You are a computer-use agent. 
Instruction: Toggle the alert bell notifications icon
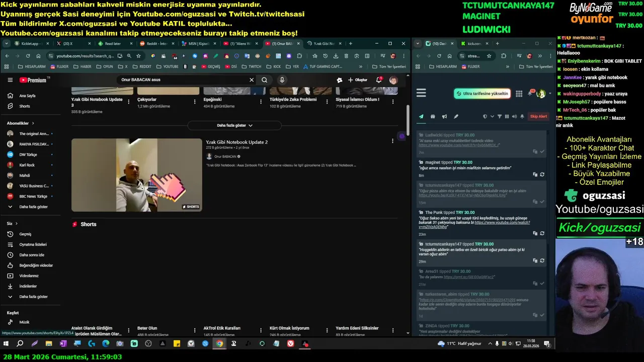coord(522,117)
